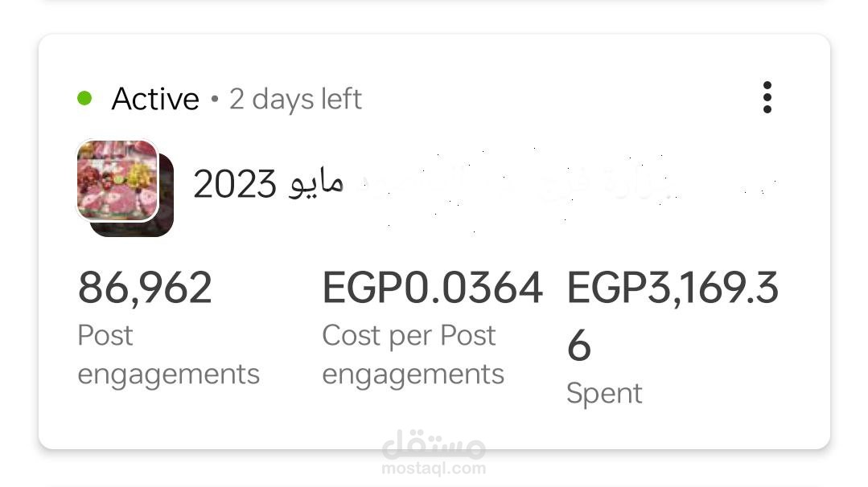Click the Spent label
The width and height of the screenshot is (868, 487).
click(x=604, y=393)
